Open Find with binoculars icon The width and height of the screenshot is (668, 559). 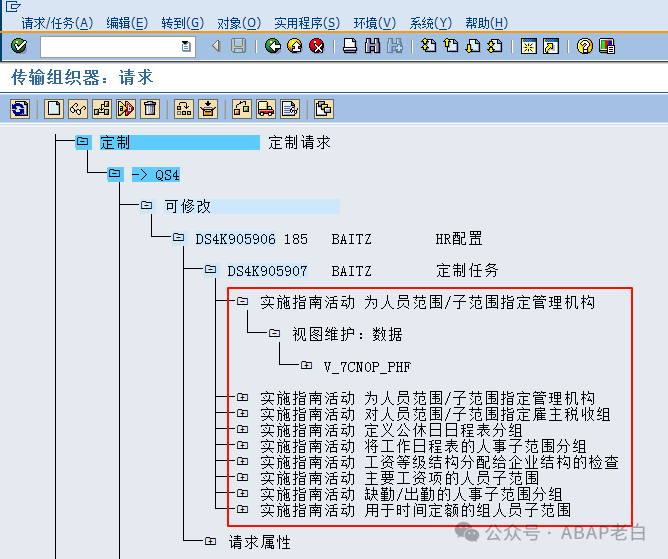(373, 46)
